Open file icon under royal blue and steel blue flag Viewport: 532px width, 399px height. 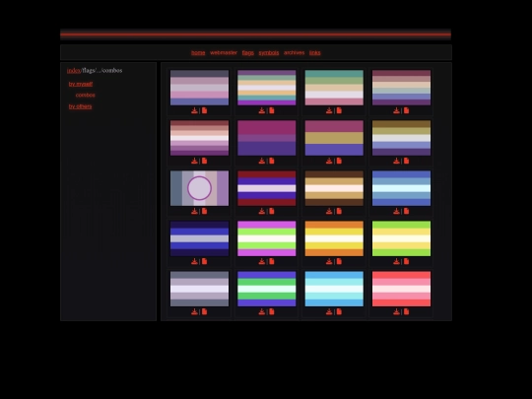tap(406, 211)
